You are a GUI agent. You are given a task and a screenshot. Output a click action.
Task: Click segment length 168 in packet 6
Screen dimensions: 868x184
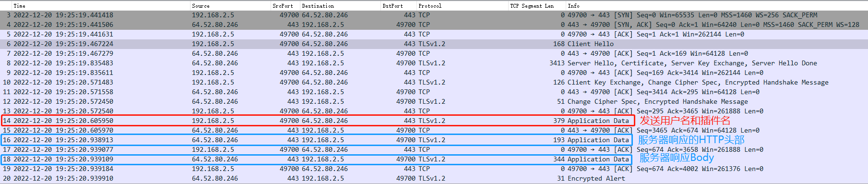click(559, 44)
